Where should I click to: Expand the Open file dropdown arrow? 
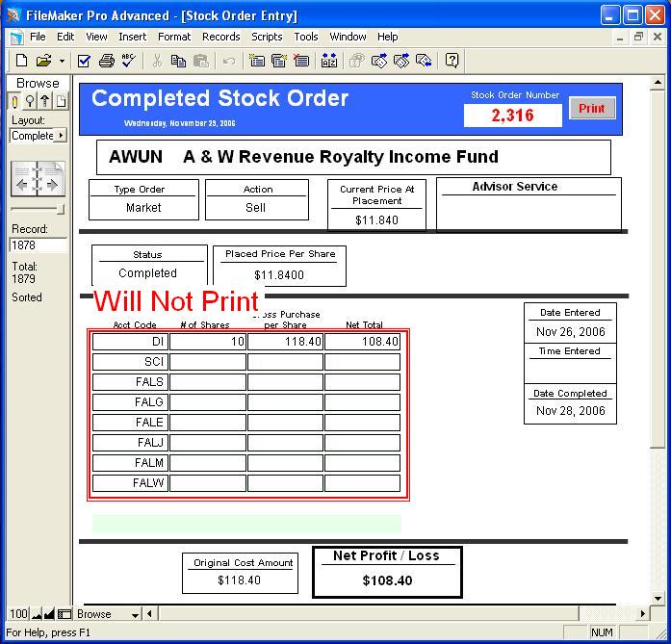pos(62,62)
